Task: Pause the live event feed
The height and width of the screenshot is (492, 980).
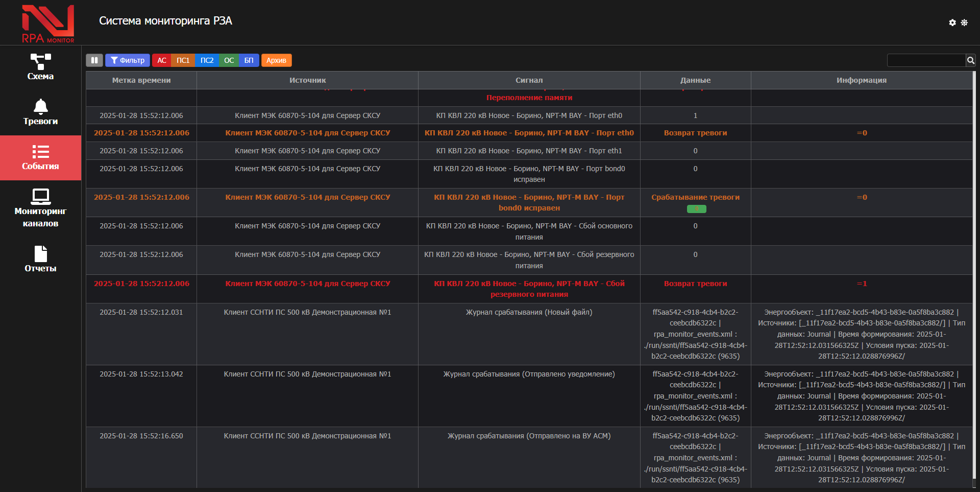Action: coord(94,60)
